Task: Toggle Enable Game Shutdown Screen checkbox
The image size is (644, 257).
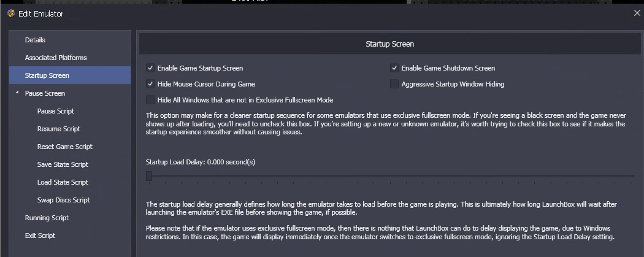Action: (394, 68)
